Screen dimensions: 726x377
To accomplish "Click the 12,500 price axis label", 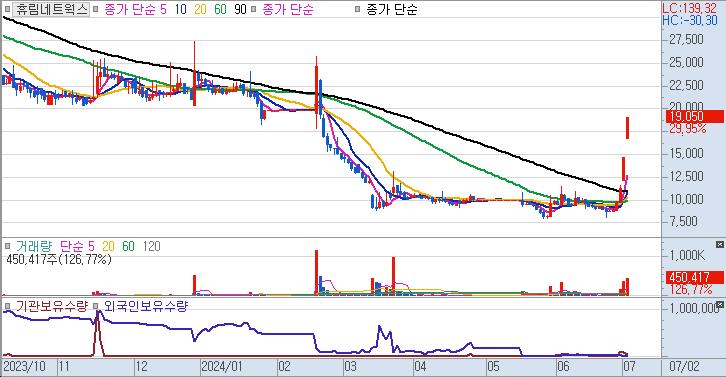I will (x=686, y=176).
